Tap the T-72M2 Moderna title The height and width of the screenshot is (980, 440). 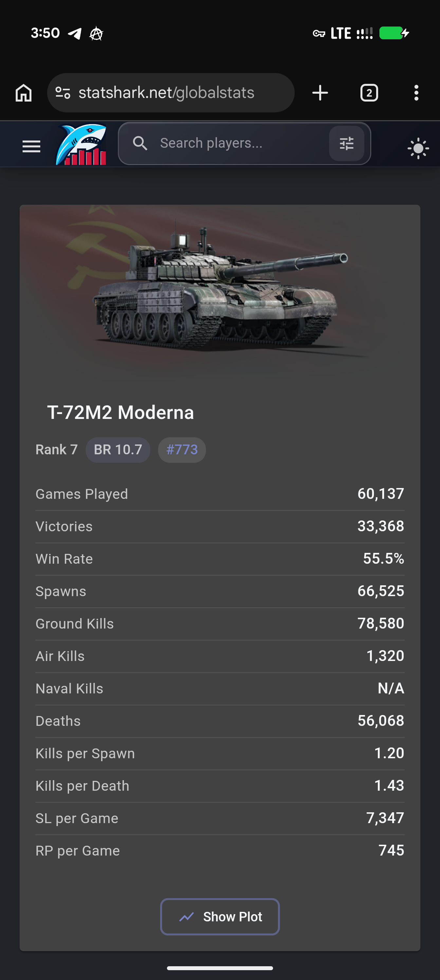(120, 412)
